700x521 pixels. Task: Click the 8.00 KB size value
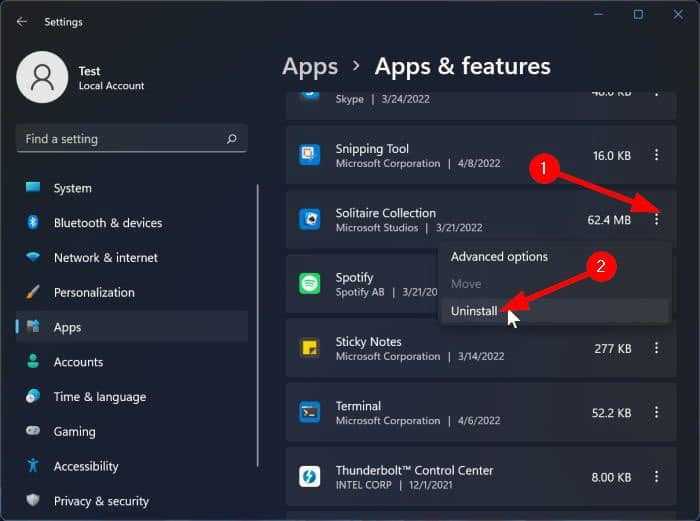pos(611,477)
